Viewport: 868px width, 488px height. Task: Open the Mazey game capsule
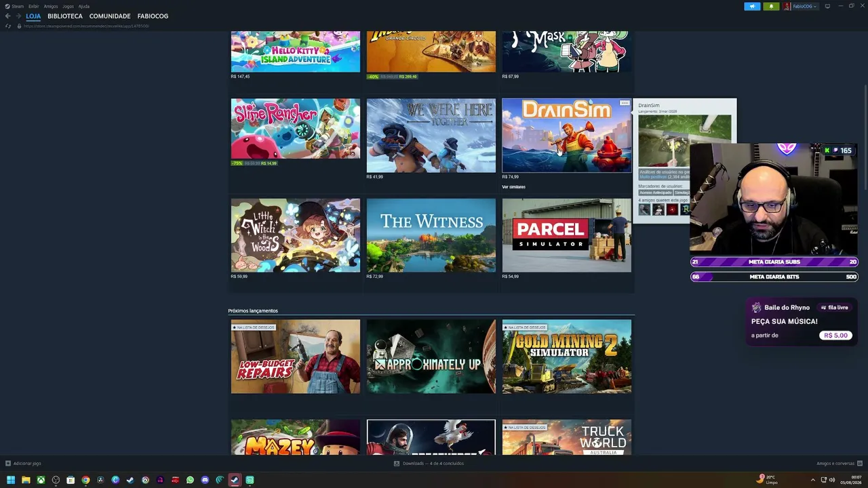(296, 437)
